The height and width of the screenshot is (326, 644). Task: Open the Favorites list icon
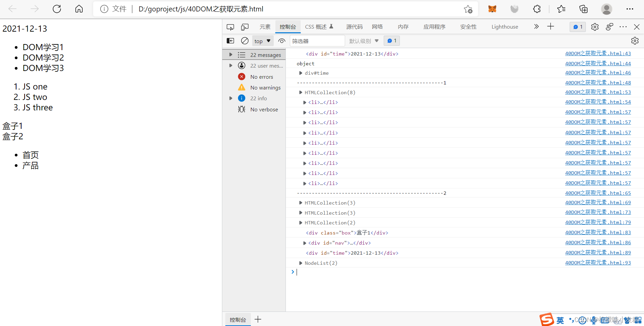[561, 9]
